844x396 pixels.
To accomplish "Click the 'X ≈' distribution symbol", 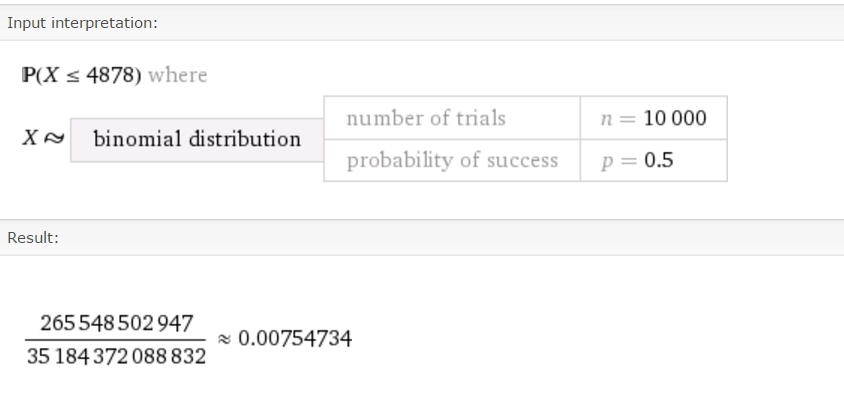I will point(43,138).
